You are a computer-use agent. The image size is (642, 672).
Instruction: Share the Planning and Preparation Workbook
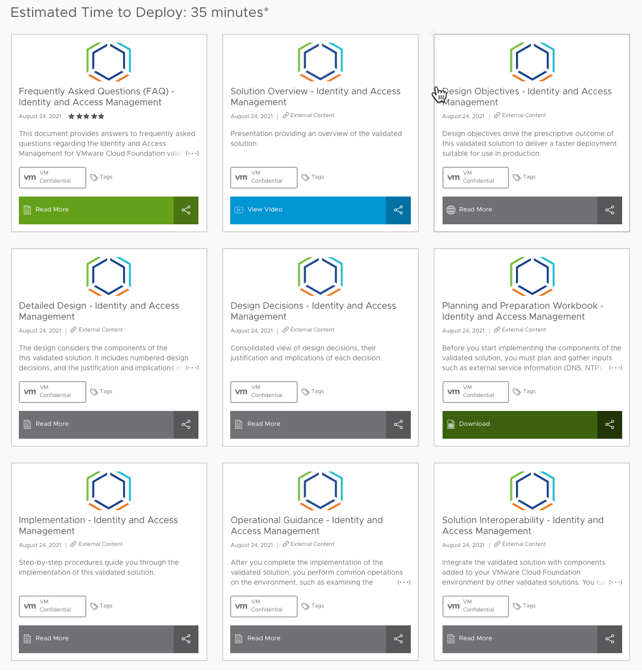pos(609,424)
